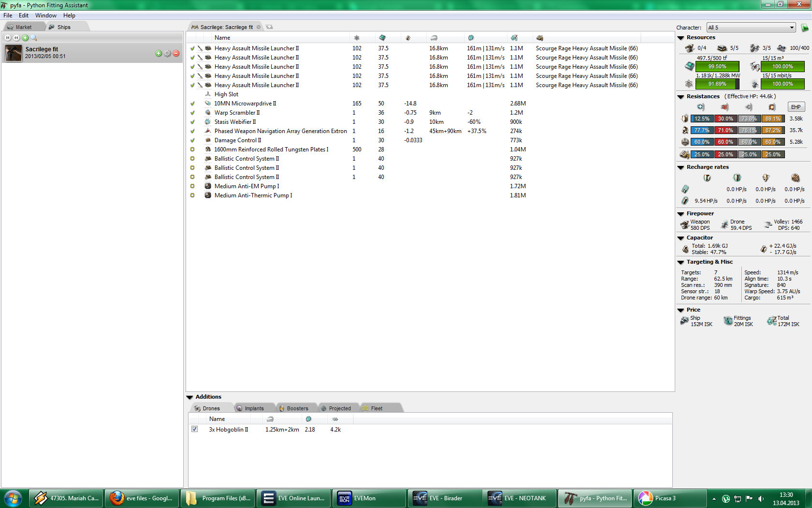
Task: Click the EM resistance column icon
Action: tap(701, 107)
